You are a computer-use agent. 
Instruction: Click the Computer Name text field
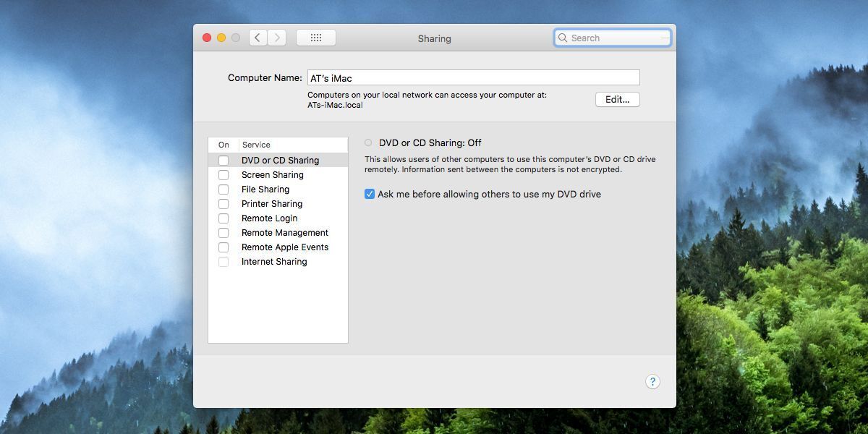tap(473, 77)
